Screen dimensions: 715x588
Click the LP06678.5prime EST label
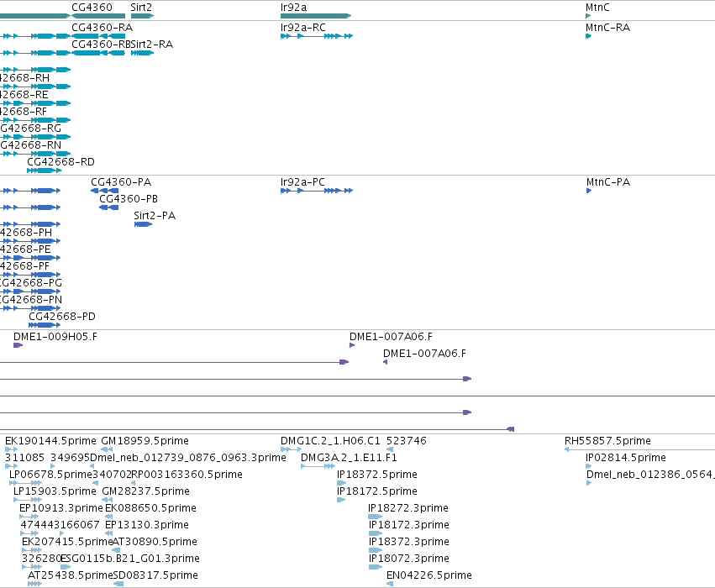point(50,475)
